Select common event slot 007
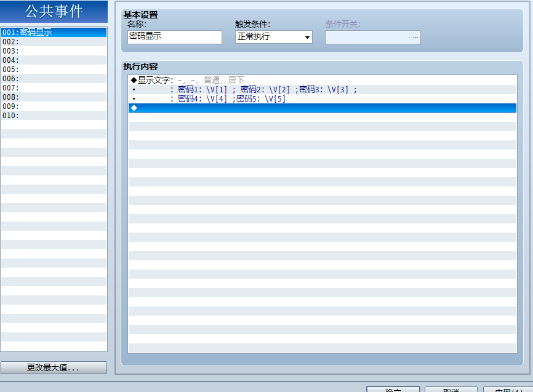Viewport: 533px width, 392px height. [x=54, y=88]
